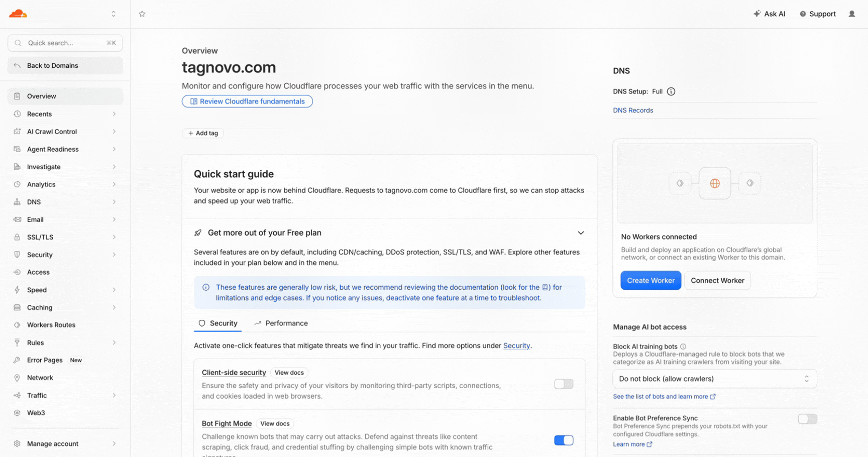The height and width of the screenshot is (457, 868).
Task: Click the Create Worker button
Action: 650,280
